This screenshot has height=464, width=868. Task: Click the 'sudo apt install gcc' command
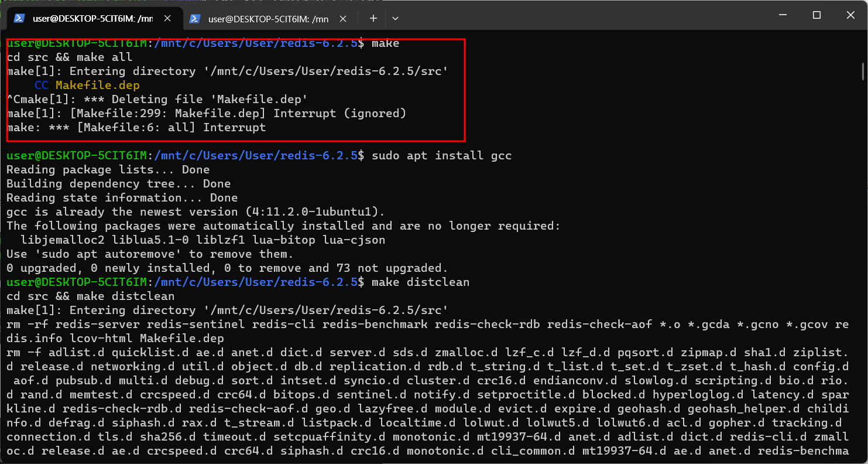(442, 156)
